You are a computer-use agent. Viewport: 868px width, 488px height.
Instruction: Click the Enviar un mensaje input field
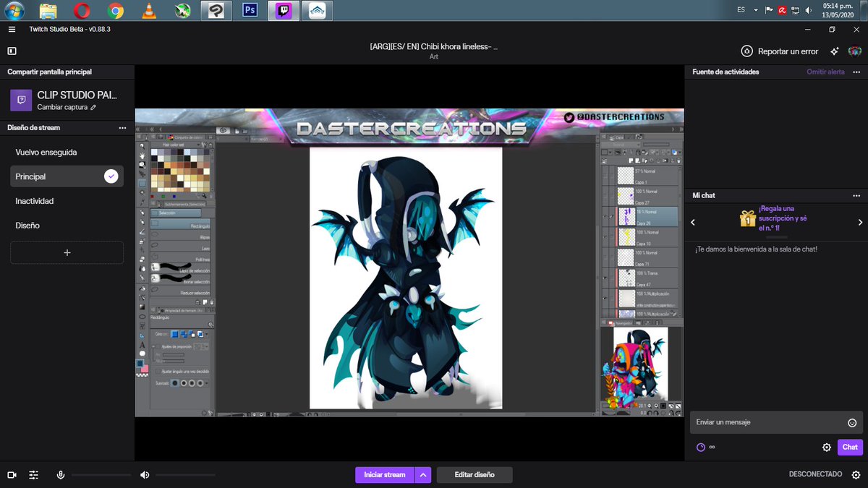[x=776, y=422]
